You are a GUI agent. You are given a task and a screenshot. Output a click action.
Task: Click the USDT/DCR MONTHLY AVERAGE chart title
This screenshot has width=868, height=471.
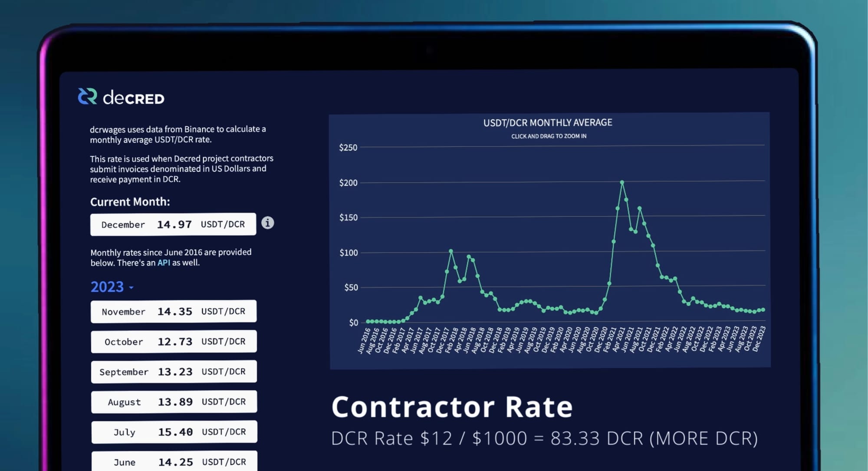(x=548, y=123)
